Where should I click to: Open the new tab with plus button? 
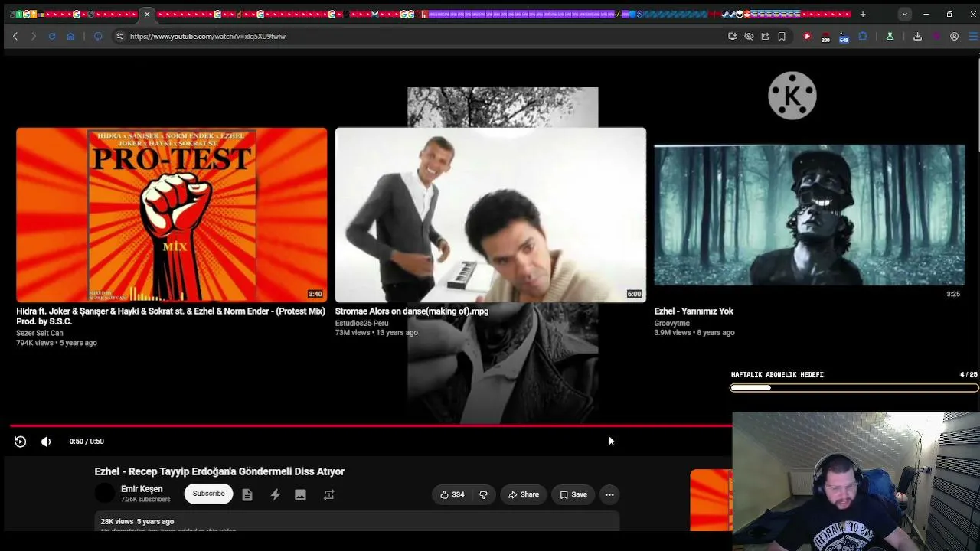(x=863, y=14)
